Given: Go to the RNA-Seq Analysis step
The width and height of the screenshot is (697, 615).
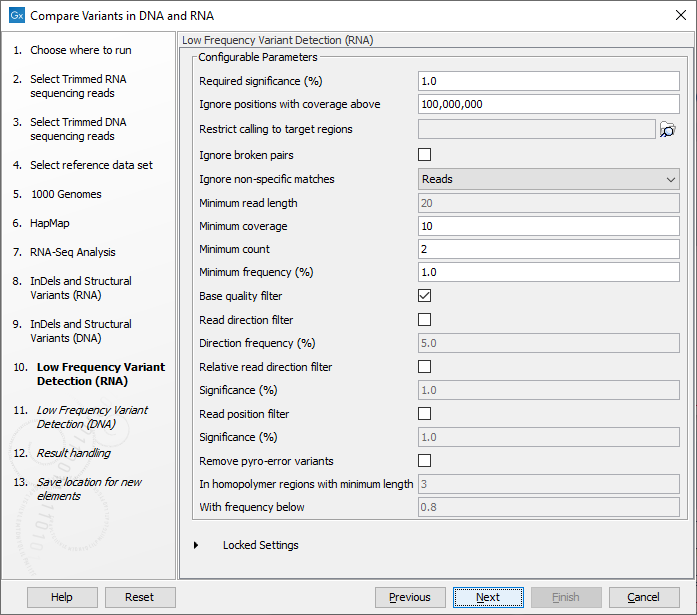Looking at the screenshot, I should point(72,252).
